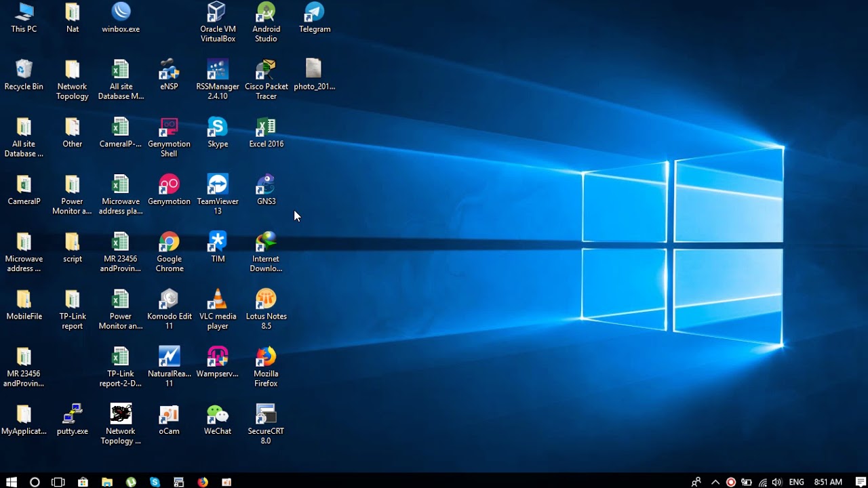Select the MyApplicat... folder
The image size is (868, 488).
tap(24, 420)
